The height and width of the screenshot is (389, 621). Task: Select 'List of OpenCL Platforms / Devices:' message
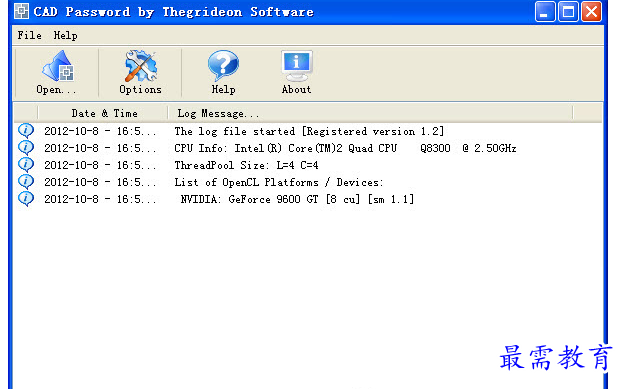(279, 182)
